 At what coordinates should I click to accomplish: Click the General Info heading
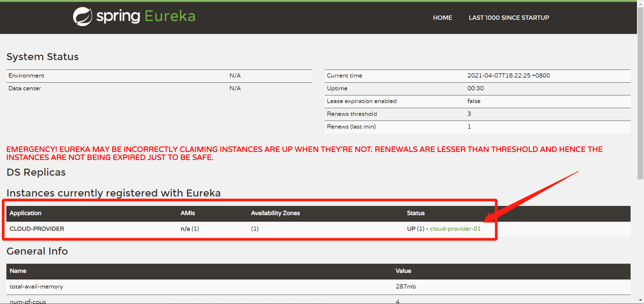pos(37,251)
